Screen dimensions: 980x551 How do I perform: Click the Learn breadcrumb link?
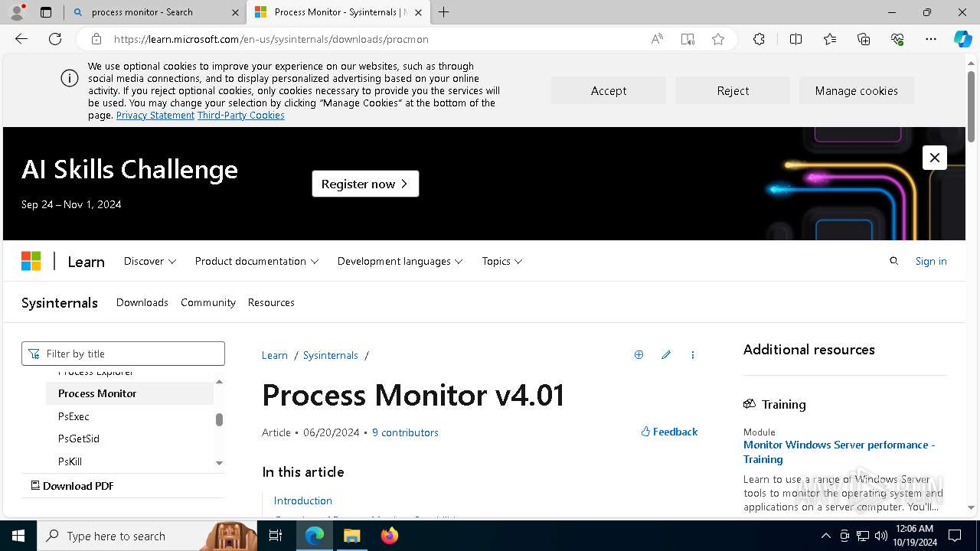[275, 355]
